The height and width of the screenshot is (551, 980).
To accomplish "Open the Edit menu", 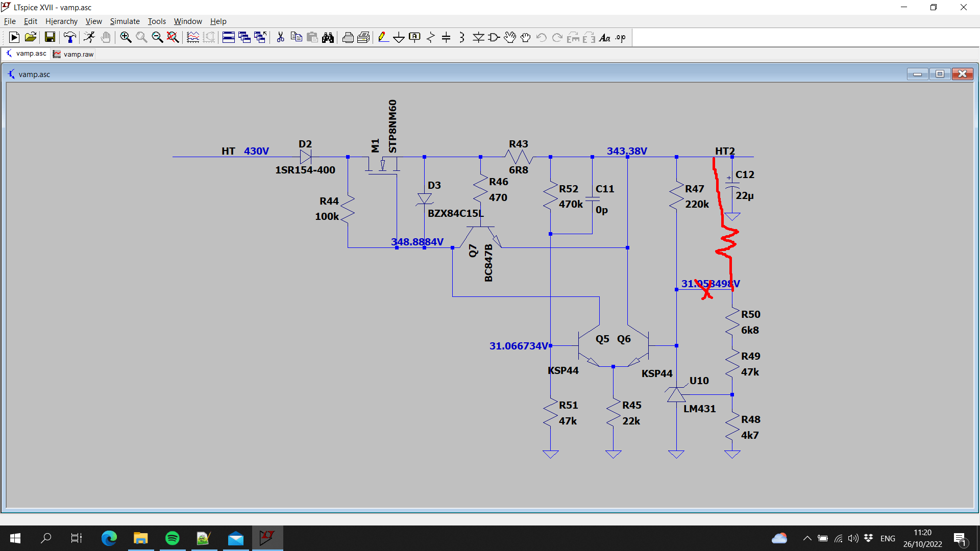I will (31, 21).
